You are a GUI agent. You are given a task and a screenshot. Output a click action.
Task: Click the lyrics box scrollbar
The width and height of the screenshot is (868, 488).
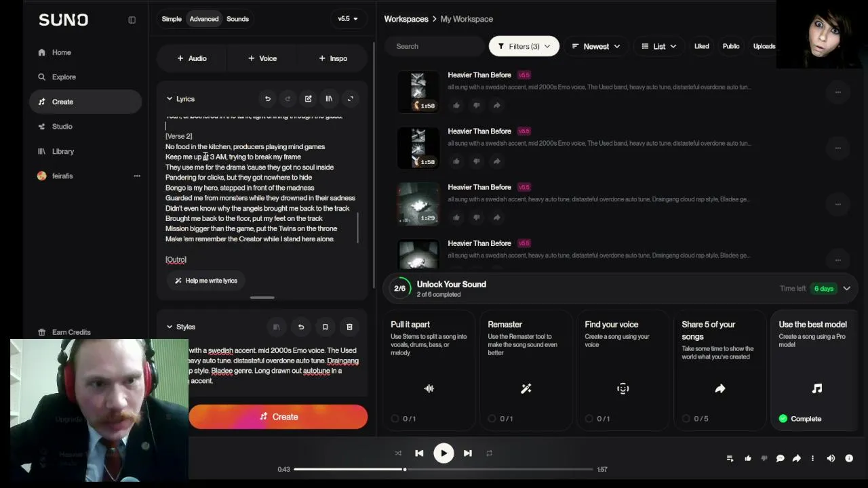pos(357,228)
